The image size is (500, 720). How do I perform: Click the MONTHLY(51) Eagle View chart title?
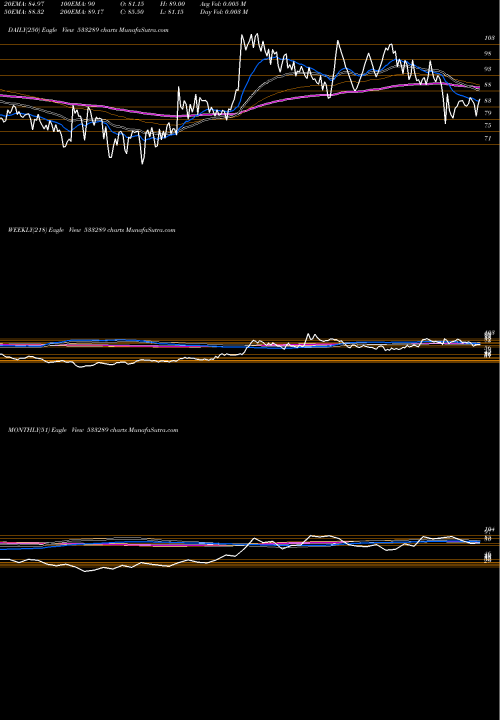point(93,430)
